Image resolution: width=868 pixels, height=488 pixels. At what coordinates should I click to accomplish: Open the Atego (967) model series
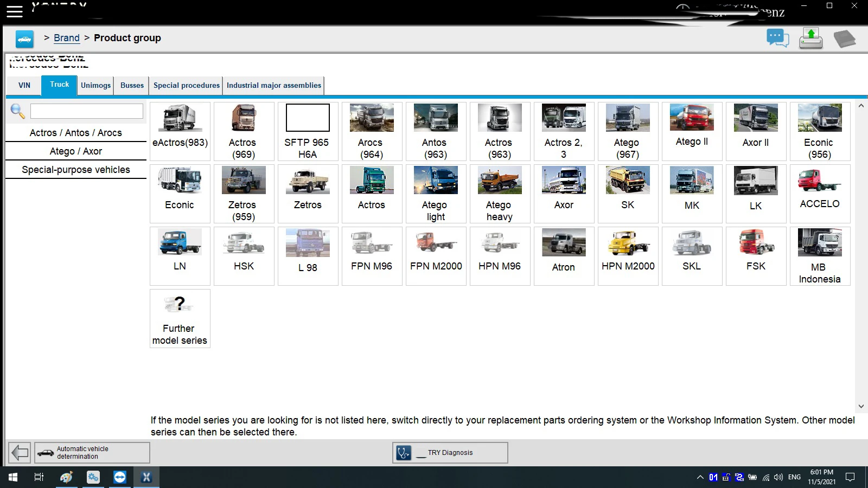point(628,131)
